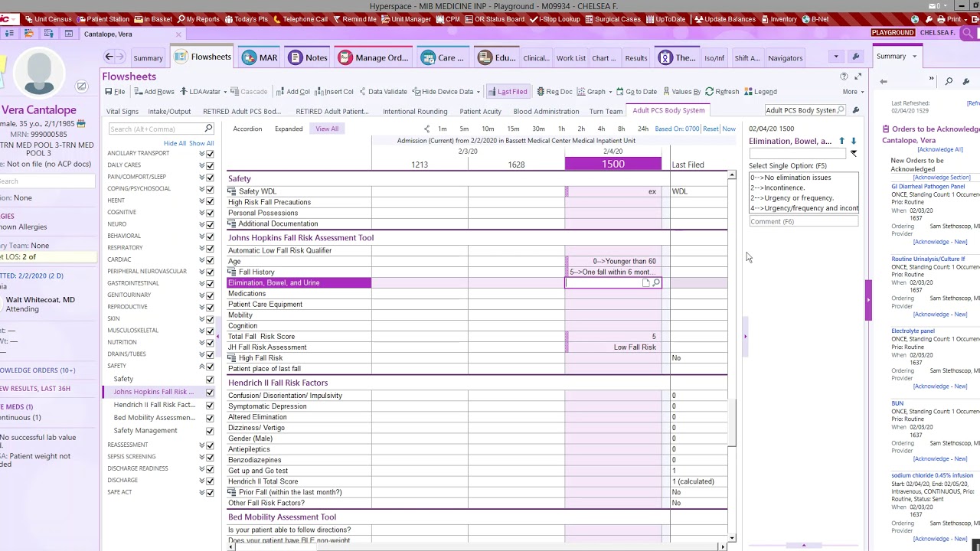
Task: Click the flowsheet row Search field
Action: pyautogui.click(x=161, y=129)
